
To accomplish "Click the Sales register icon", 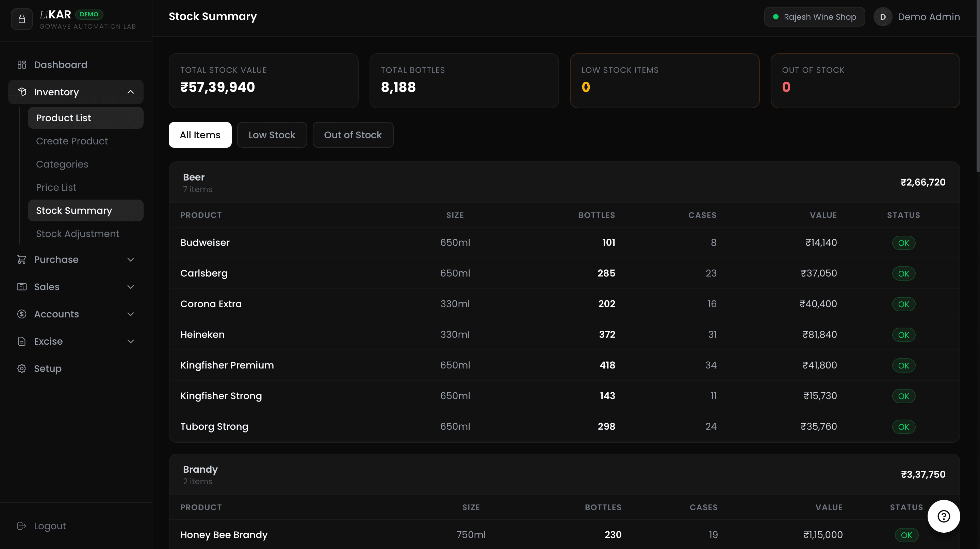I will (22, 287).
